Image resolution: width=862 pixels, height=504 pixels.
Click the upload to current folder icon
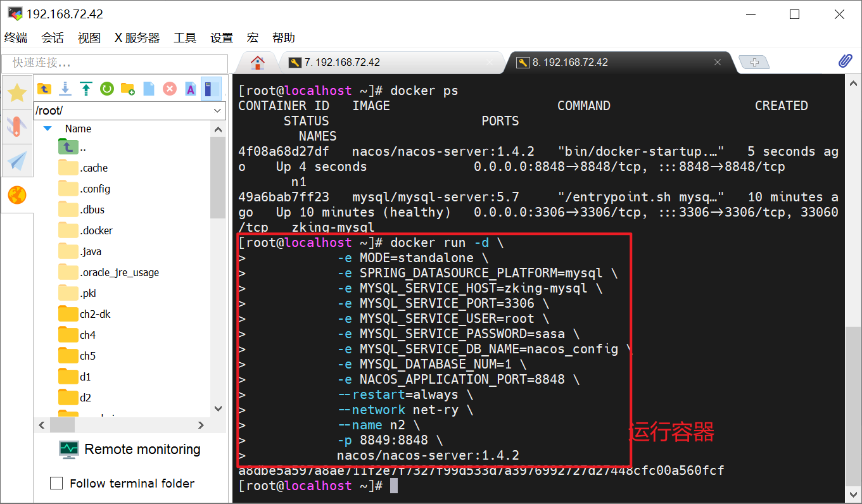point(86,89)
